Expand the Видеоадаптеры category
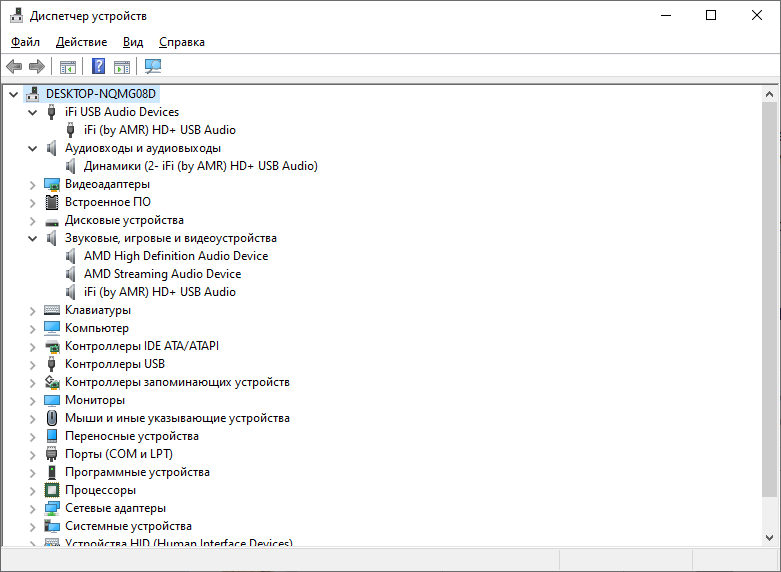Viewport: 781px width, 572px height. coord(32,185)
